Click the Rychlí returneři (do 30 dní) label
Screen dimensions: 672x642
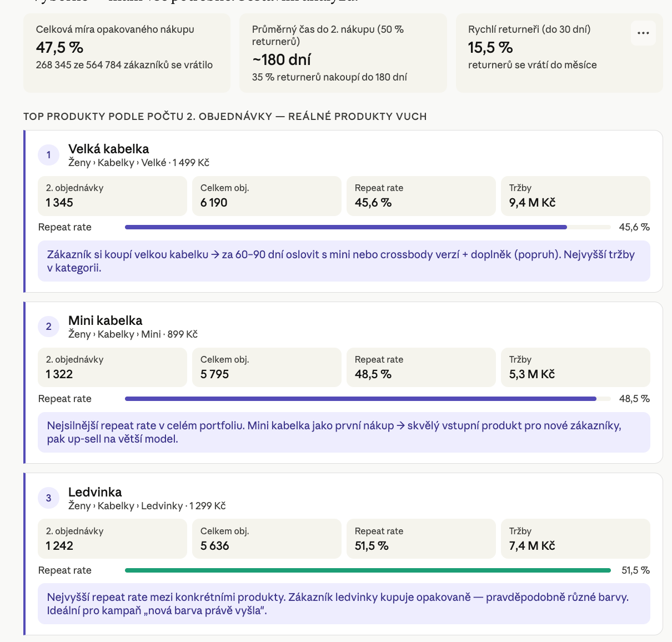[x=529, y=29]
